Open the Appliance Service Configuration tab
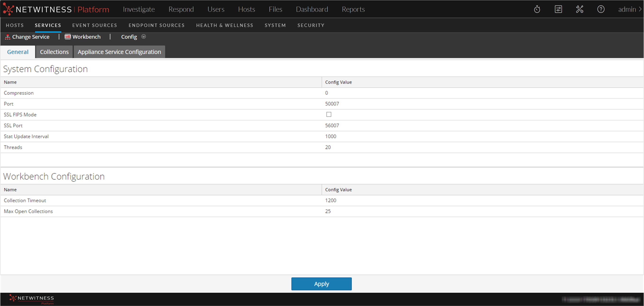 coord(119,52)
